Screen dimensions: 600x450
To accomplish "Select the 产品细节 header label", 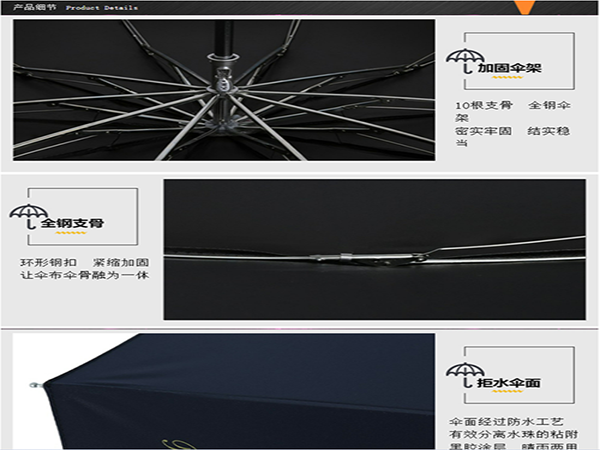I will [30, 7].
